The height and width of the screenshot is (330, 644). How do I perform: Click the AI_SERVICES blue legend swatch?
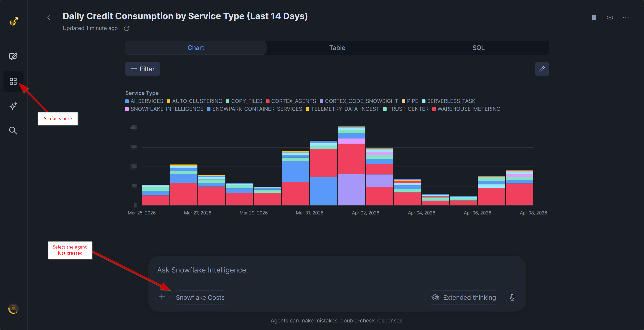[127, 101]
